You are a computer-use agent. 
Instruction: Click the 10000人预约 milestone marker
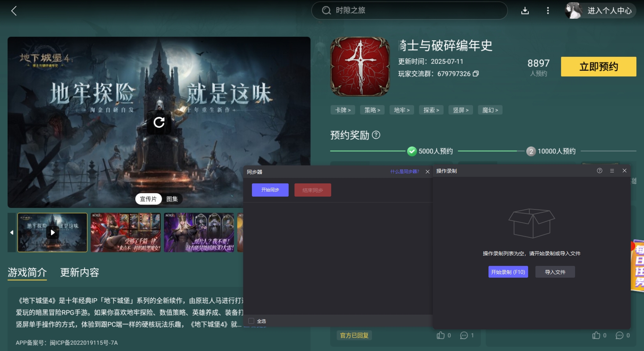531,151
